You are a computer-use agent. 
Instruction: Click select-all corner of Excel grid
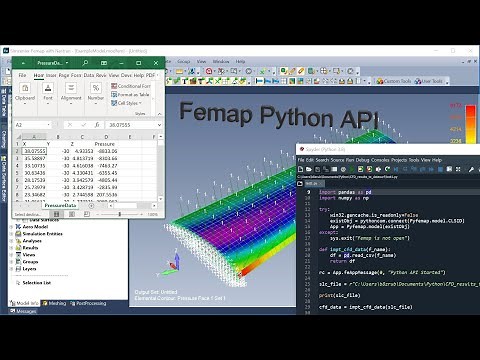click(x=18, y=137)
